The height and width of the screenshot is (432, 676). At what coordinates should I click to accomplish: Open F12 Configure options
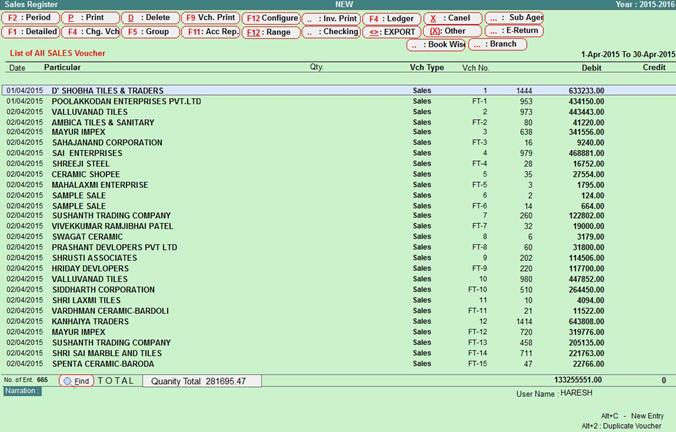(x=271, y=19)
